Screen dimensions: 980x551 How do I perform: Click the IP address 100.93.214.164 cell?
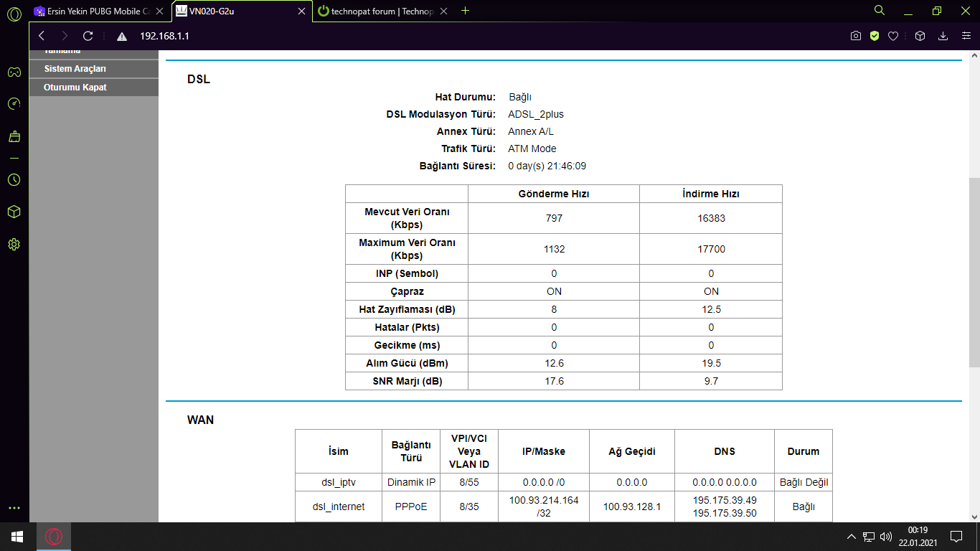(544, 507)
